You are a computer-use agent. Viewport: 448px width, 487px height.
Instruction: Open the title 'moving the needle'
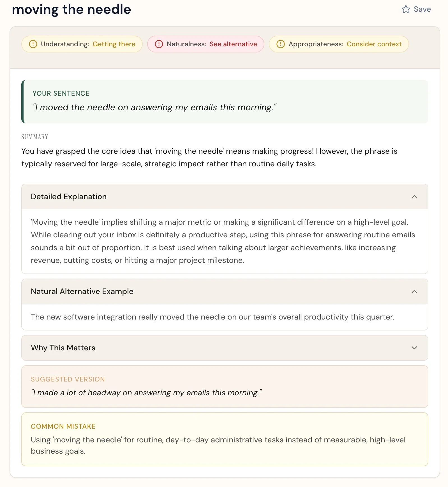[x=71, y=10]
